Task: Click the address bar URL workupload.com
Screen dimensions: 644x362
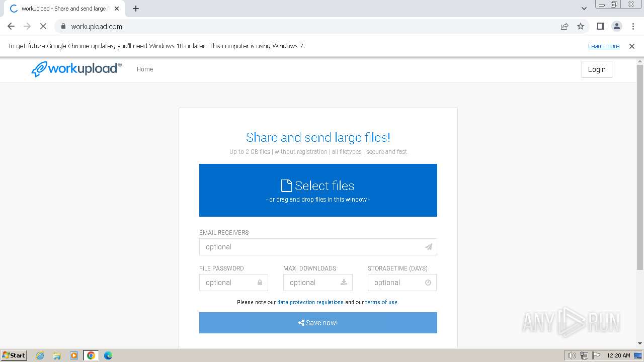Action: click(97, 27)
